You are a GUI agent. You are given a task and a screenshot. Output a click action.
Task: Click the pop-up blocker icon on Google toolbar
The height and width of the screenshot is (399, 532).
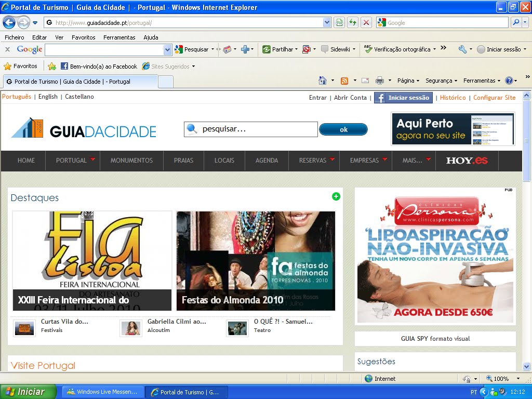point(307,49)
